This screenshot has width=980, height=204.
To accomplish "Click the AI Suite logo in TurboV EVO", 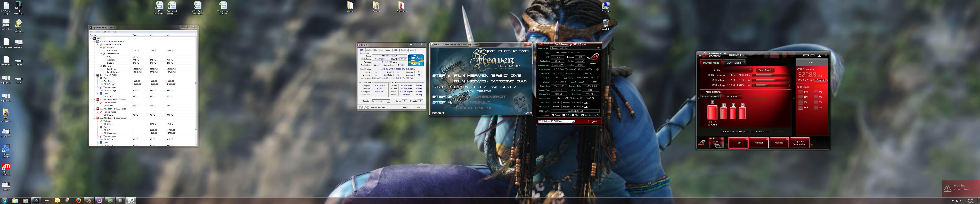I will click(701, 143).
